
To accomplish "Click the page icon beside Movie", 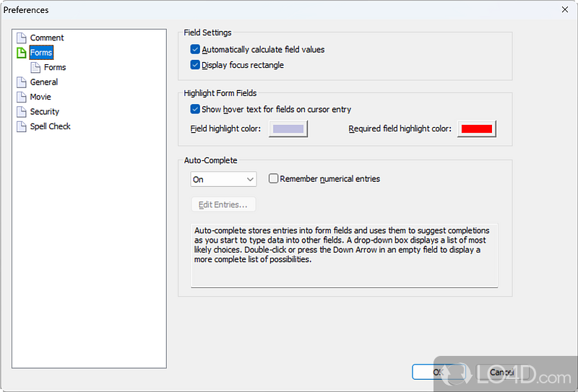I will click(22, 97).
